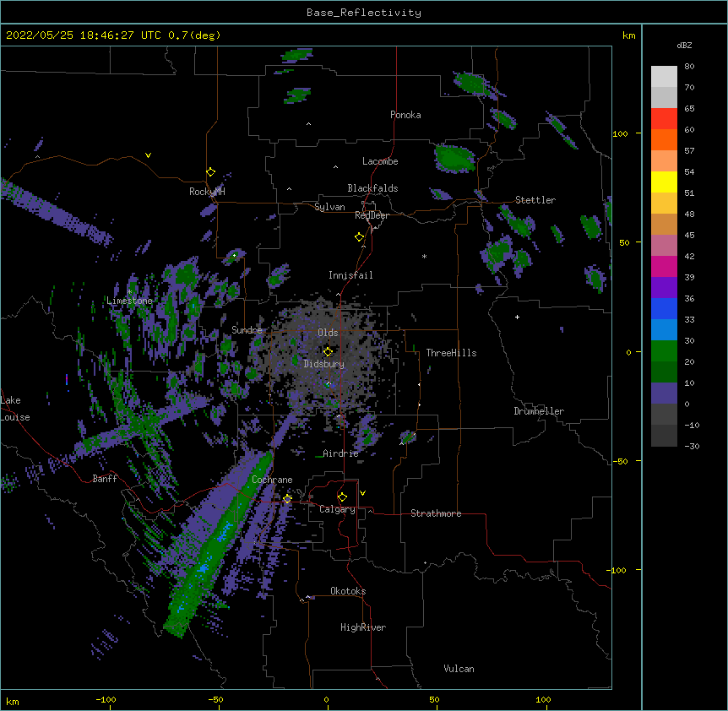Image resolution: width=728 pixels, height=711 pixels.
Task: Click the ThreeHills label
Action: (x=451, y=353)
